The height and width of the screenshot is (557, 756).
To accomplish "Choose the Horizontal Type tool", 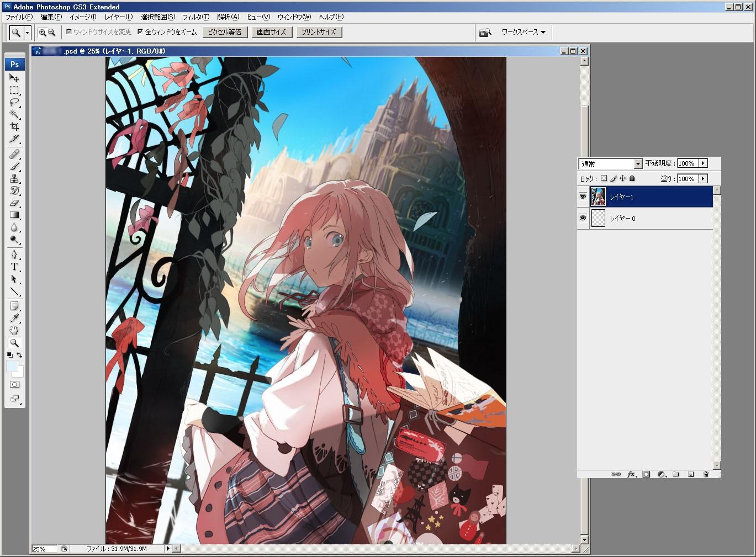I will point(14,267).
